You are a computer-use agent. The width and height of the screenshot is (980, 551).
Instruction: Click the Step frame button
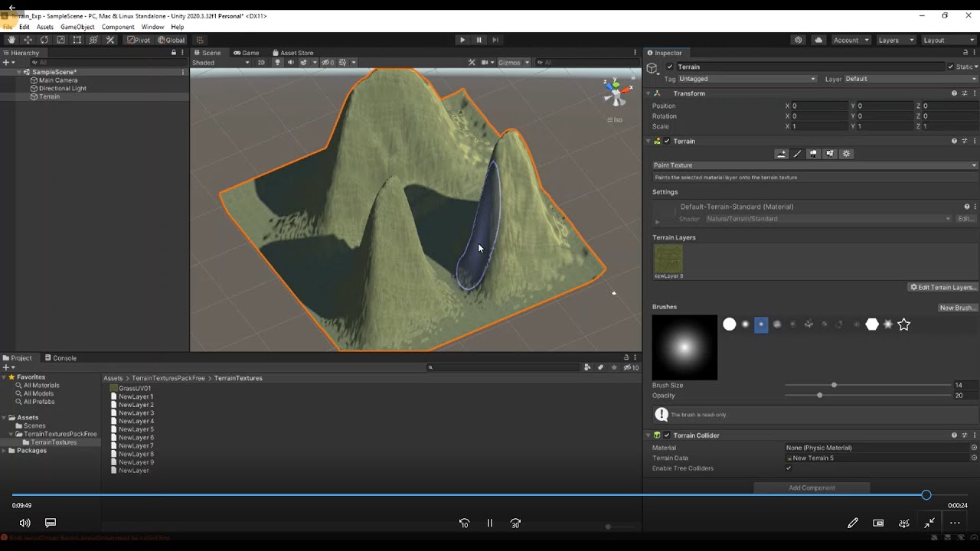point(495,40)
